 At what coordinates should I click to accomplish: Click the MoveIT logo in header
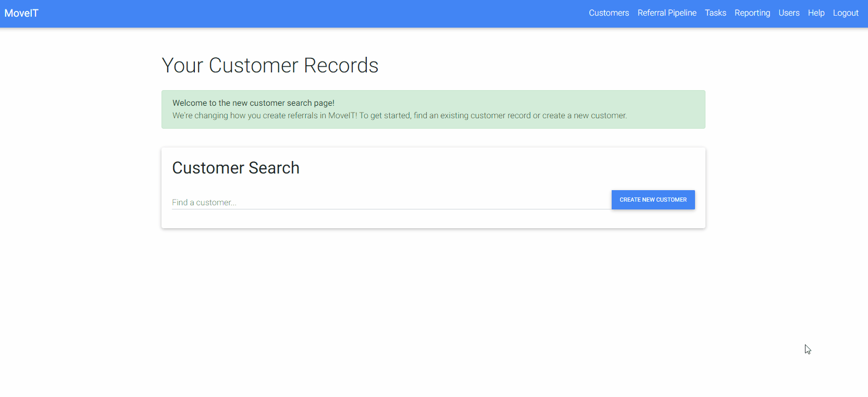(x=21, y=13)
